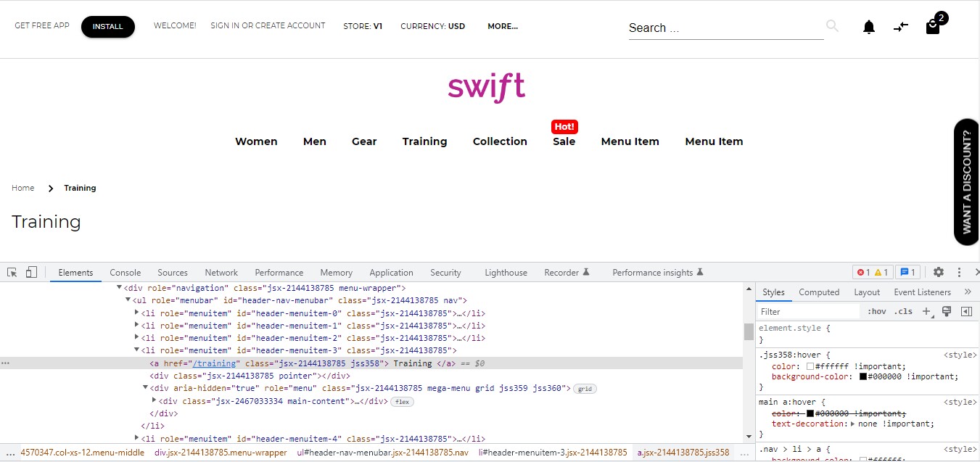Open the MORE... dropdown in top bar
The height and width of the screenshot is (462, 980).
pos(502,26)
